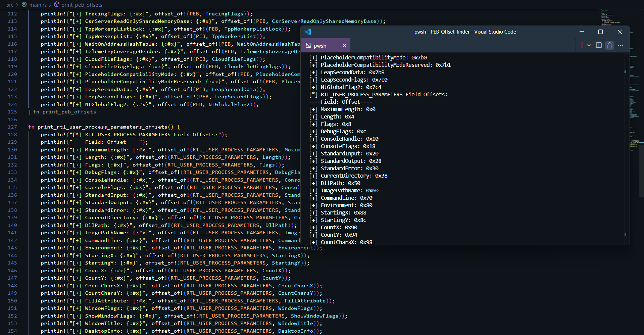Click terminal line 'ImagePathName: 0x60'
The height and width of the screenshot is (335, 644).
pos(344,190)
